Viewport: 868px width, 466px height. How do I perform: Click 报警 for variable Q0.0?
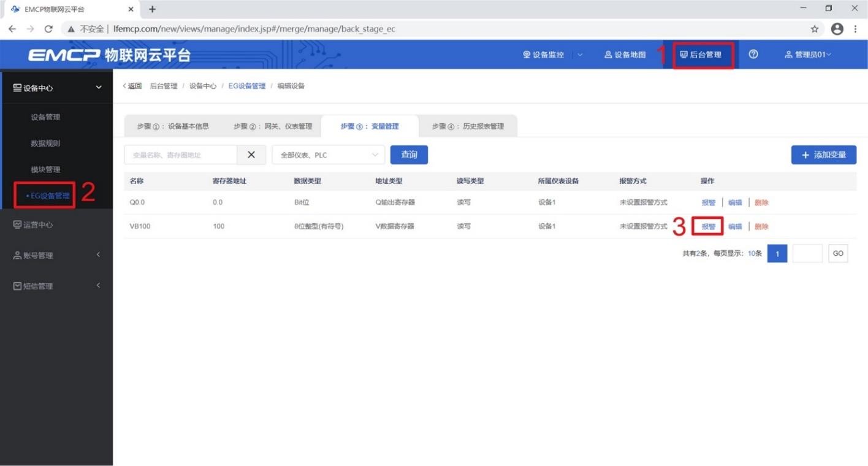pyautogui.click(x=709, y=202)
